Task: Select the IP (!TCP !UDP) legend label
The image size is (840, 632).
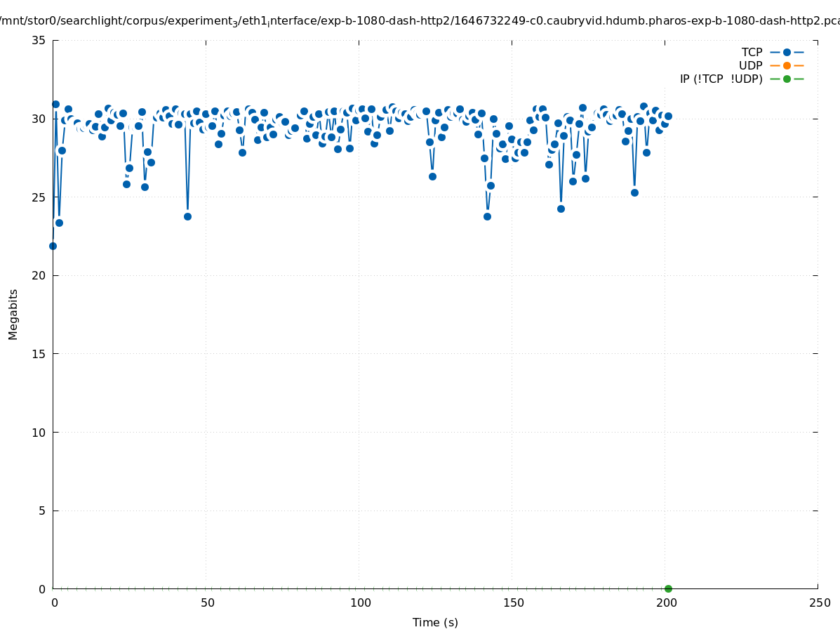Action: [721, 79]
